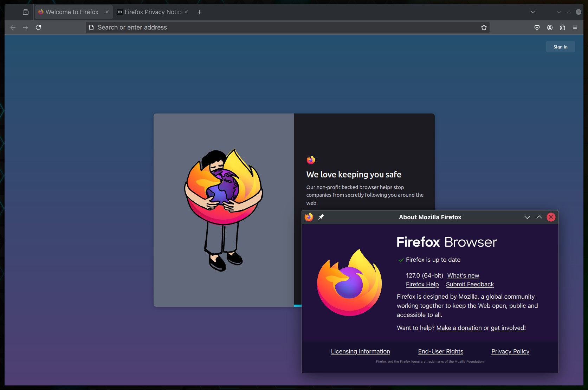Image resolution: width=588 pixels, height=390 pixels.
Task: Maximize the main Firefox browser window
Action: pos(569,12)
